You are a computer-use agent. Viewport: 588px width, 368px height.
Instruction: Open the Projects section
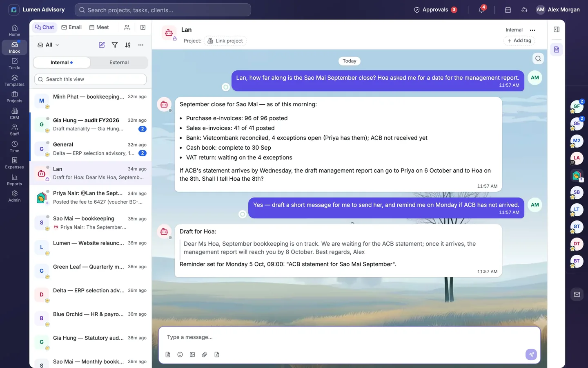coord(14,97)
